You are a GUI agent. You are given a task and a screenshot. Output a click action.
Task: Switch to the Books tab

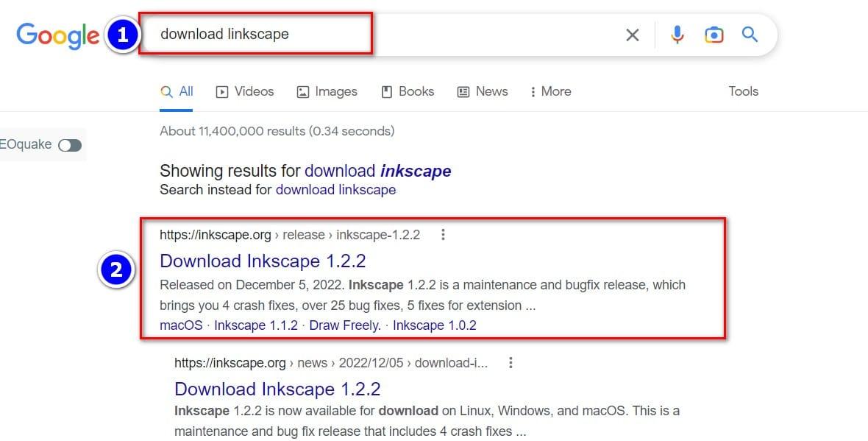click(408, 91)
